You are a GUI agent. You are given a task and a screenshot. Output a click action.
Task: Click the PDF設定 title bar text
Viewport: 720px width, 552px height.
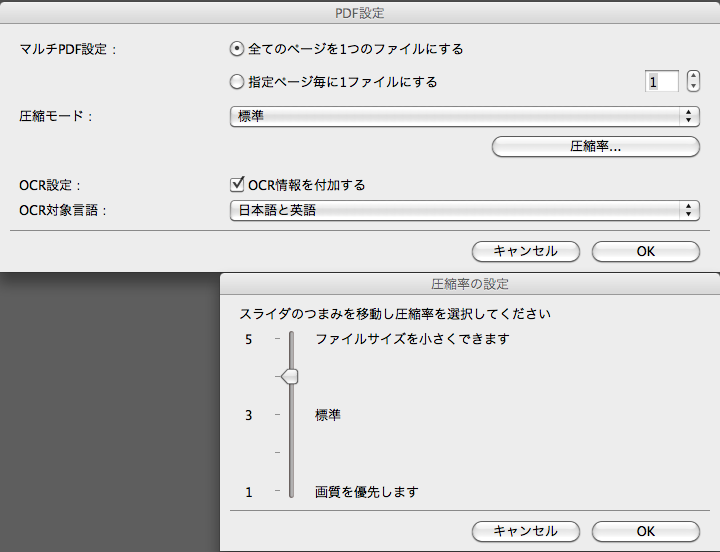(360, 13)
